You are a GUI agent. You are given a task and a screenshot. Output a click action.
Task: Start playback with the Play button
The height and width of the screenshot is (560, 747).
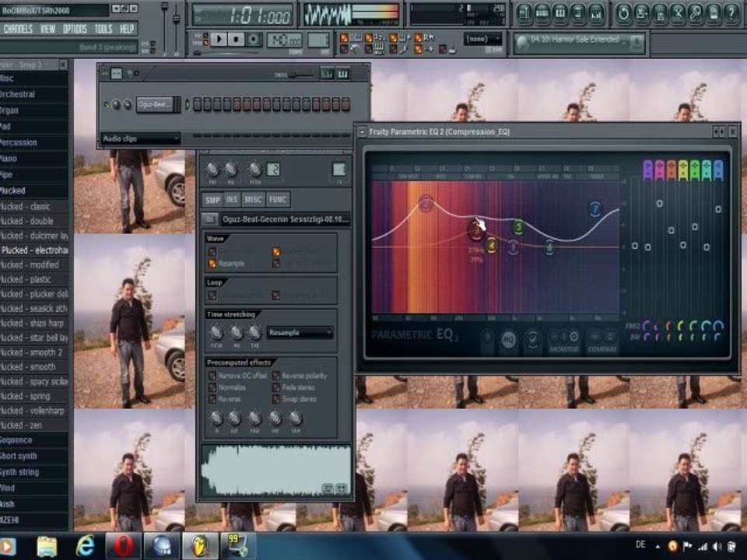click(219, 39)
